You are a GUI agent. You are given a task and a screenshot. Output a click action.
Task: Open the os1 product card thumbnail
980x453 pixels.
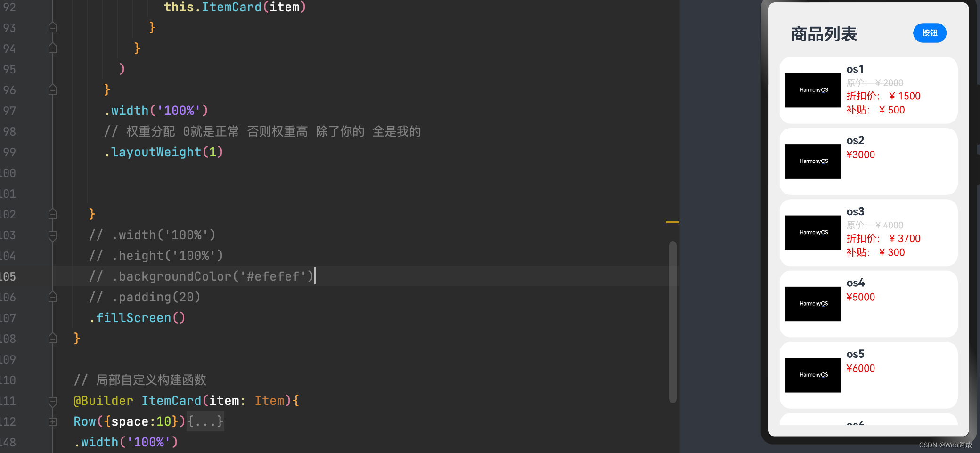click(x=813, y=90)
